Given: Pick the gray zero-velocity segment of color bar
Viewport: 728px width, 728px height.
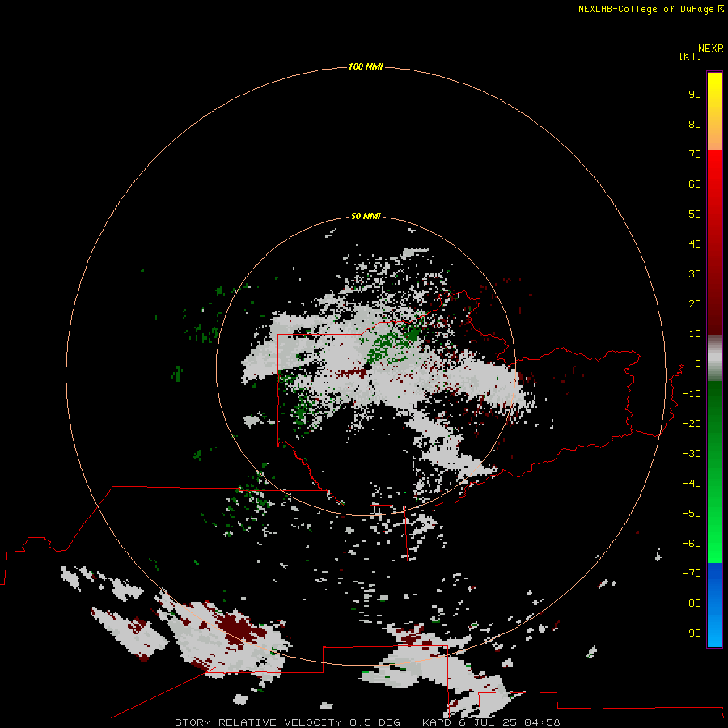Looking at the screenshot, I should coord(714,358).
